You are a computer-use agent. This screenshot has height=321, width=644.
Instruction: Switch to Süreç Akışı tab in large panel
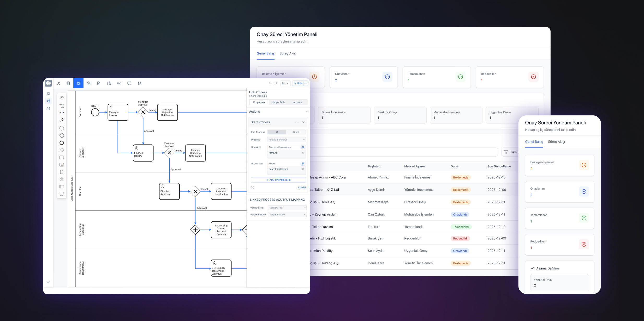[288, 53]
